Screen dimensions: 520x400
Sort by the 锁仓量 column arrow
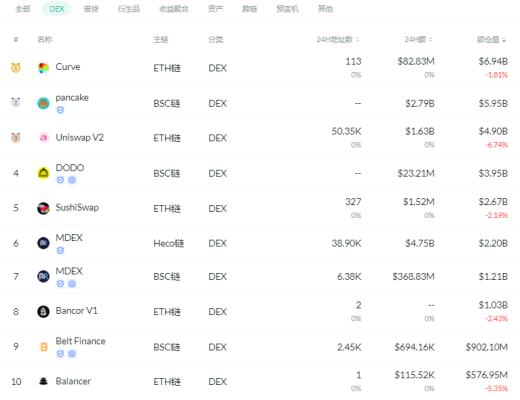[504, 40]
